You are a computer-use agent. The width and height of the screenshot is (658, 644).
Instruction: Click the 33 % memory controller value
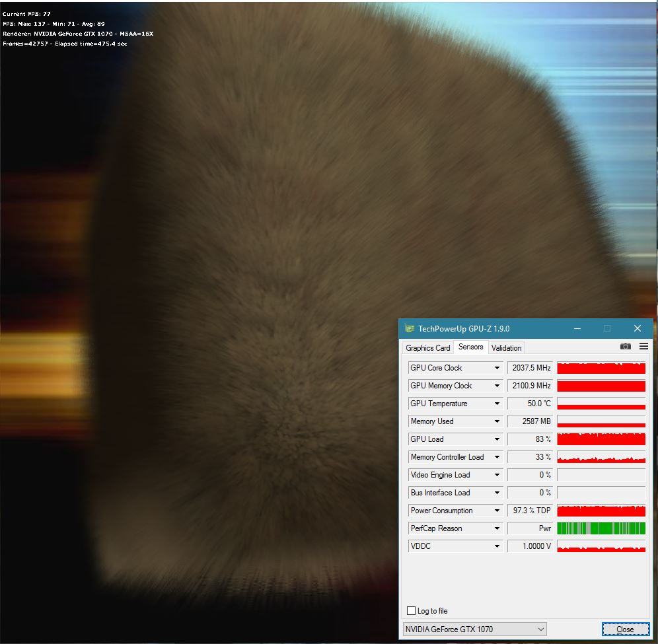(x=530, y=457)
